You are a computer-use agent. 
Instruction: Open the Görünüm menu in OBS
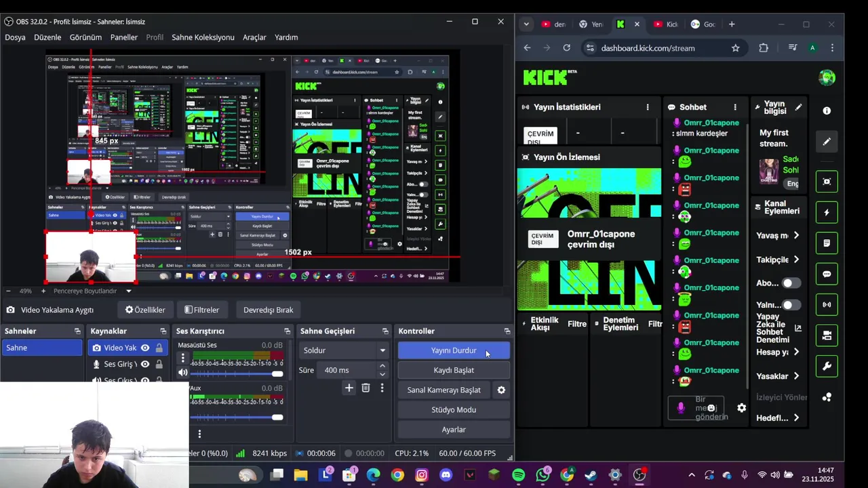85,37
